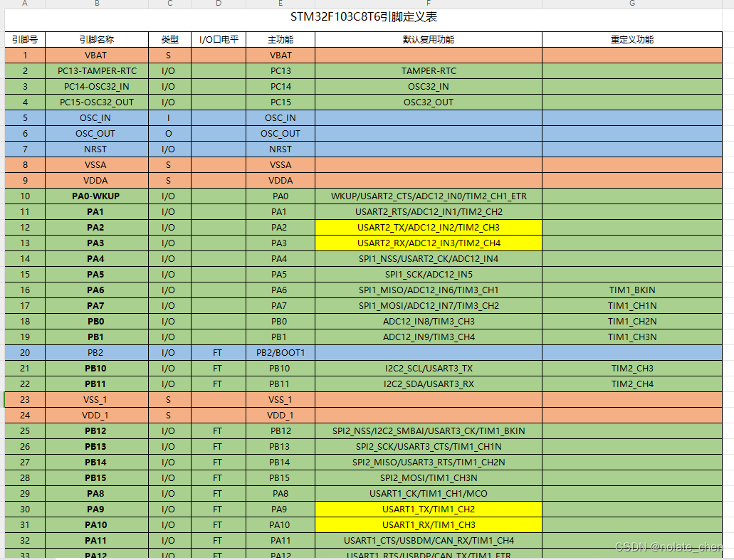Select the VDDA main function cell
Screen dimensions: 734x560
click(281, 181)
